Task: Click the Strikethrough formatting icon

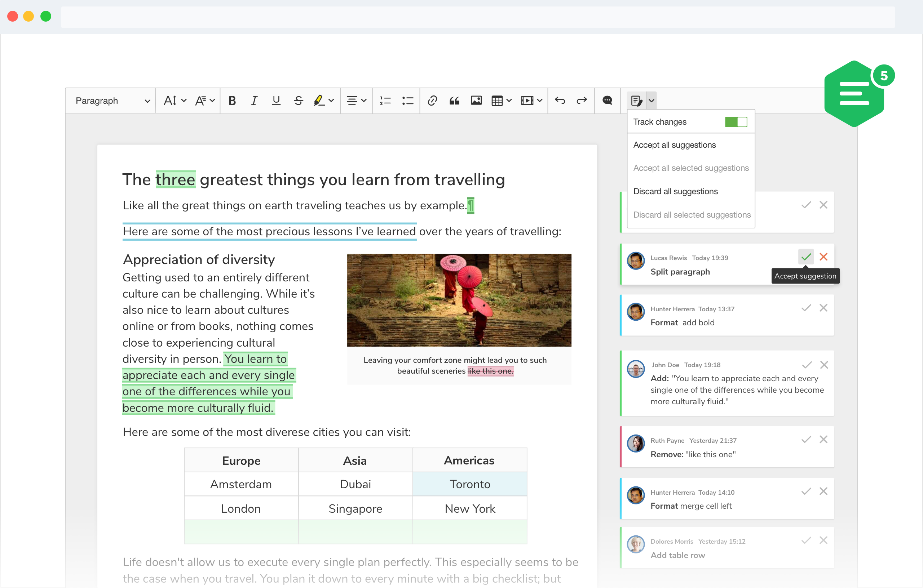Action: pyautogui.click(x=298, y=100)
